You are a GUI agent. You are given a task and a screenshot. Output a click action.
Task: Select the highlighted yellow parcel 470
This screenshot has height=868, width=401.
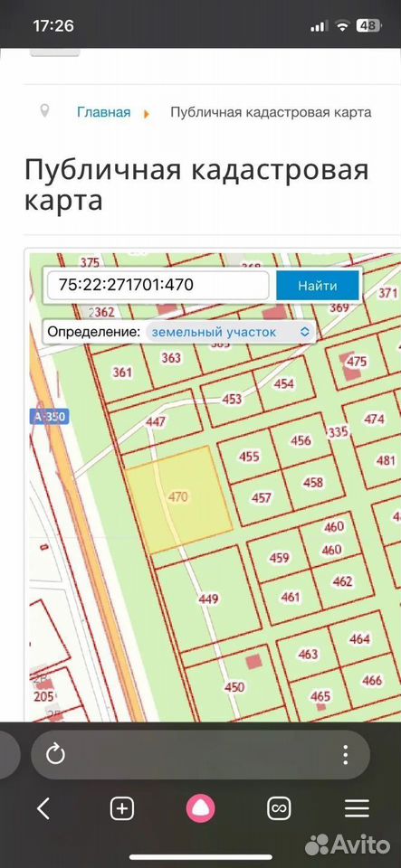coord(178,498)
